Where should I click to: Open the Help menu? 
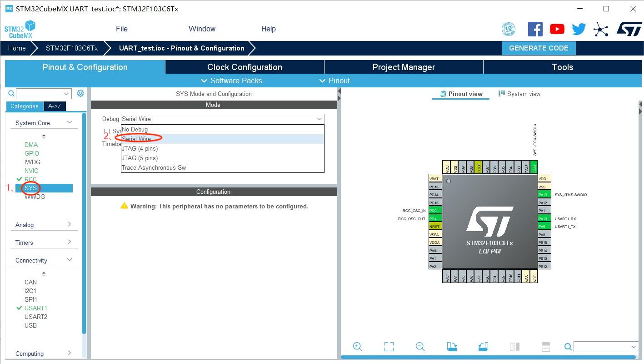[268, 29]
